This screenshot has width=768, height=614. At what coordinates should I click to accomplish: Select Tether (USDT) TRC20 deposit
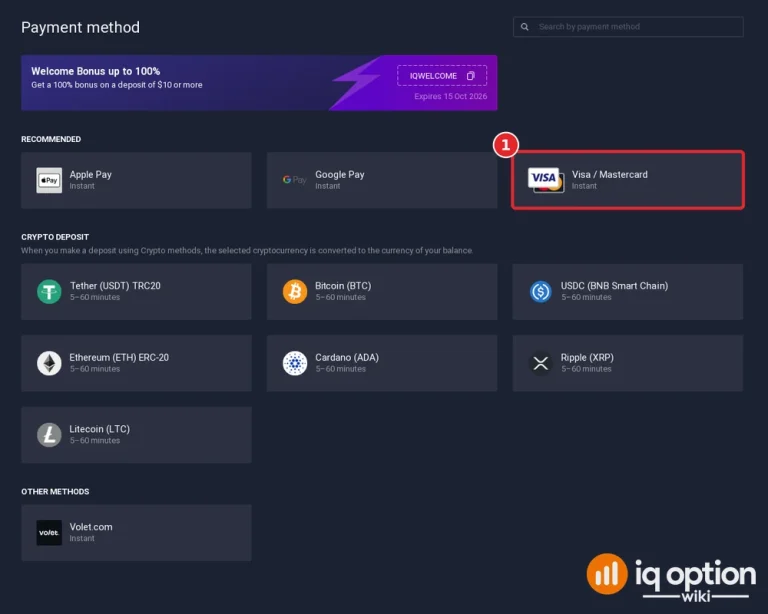(136, 292)
